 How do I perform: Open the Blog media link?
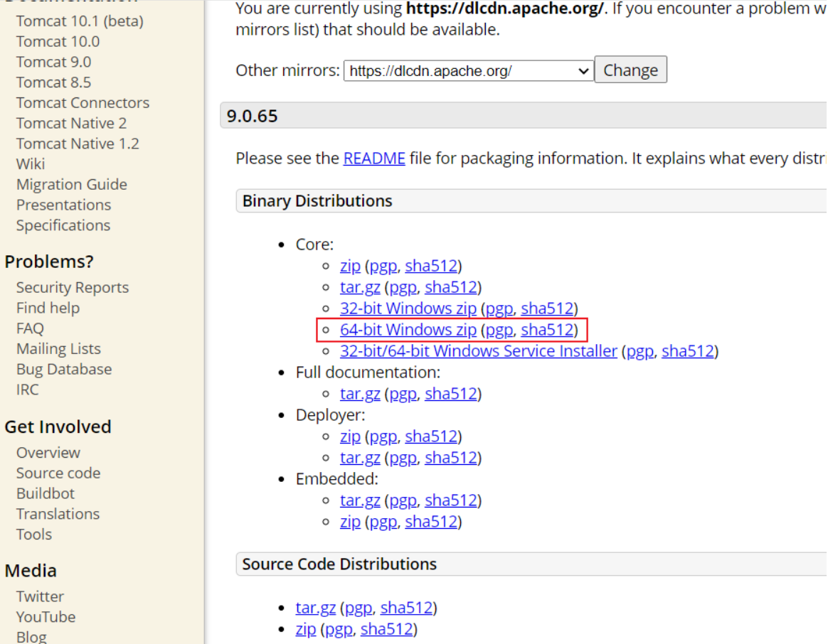tap(31, 637)
